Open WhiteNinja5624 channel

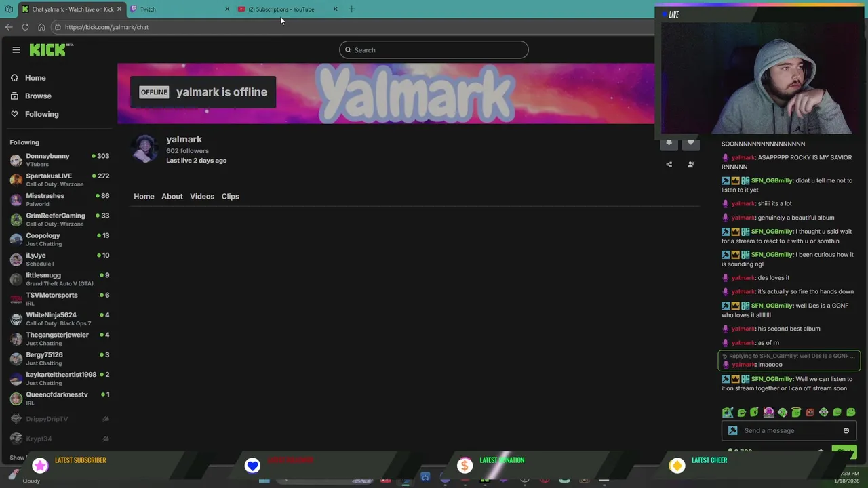click(x=60, y=319)
